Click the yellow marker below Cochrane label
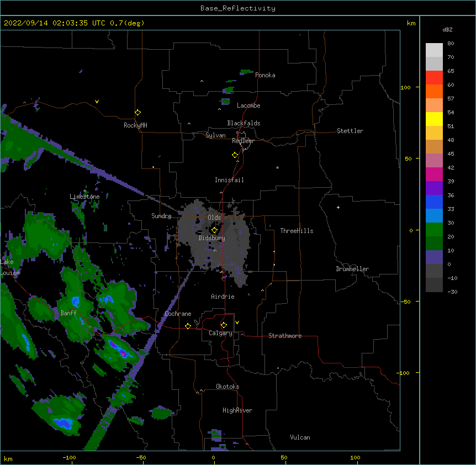The image size is (476, 465). [188, 326]
